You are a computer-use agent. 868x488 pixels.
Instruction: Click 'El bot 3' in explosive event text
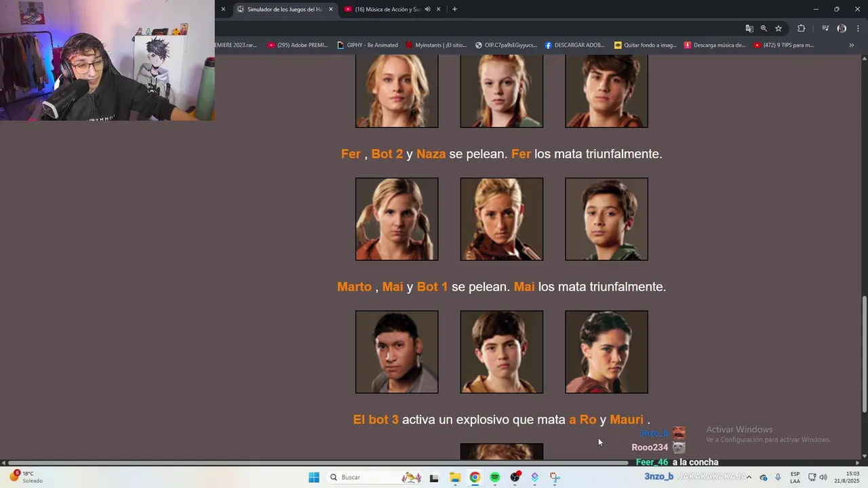tap(376, 420)
